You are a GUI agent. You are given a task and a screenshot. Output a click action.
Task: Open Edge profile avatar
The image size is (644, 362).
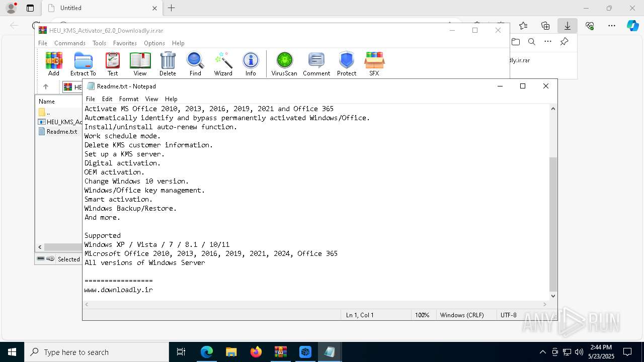[11, 8]
